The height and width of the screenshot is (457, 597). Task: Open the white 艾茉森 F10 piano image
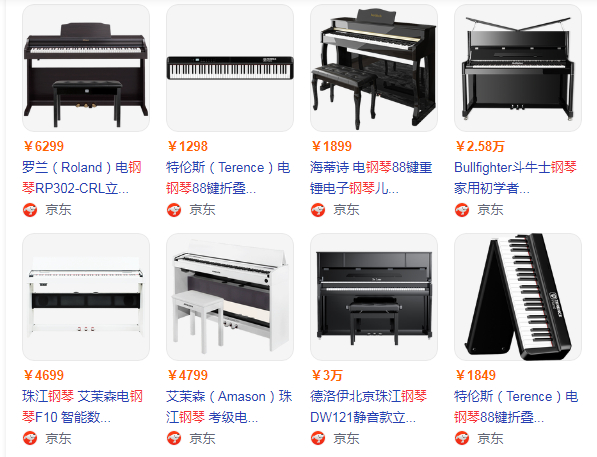click(x=86, y=297)
